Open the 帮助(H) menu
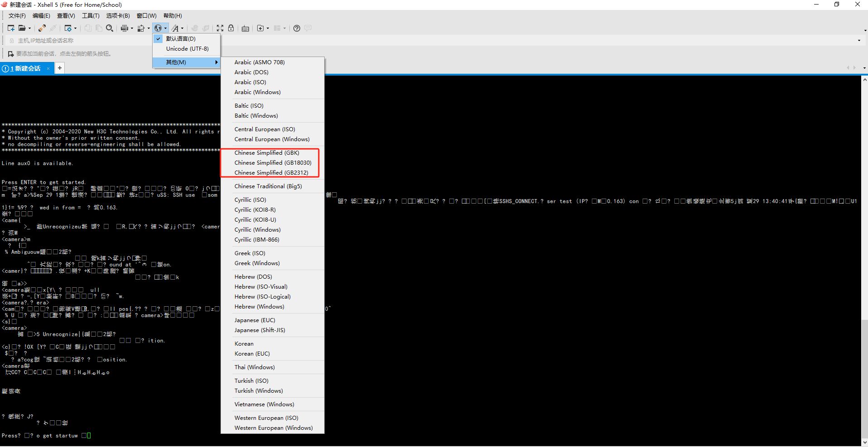 click(x=173, y=15)
